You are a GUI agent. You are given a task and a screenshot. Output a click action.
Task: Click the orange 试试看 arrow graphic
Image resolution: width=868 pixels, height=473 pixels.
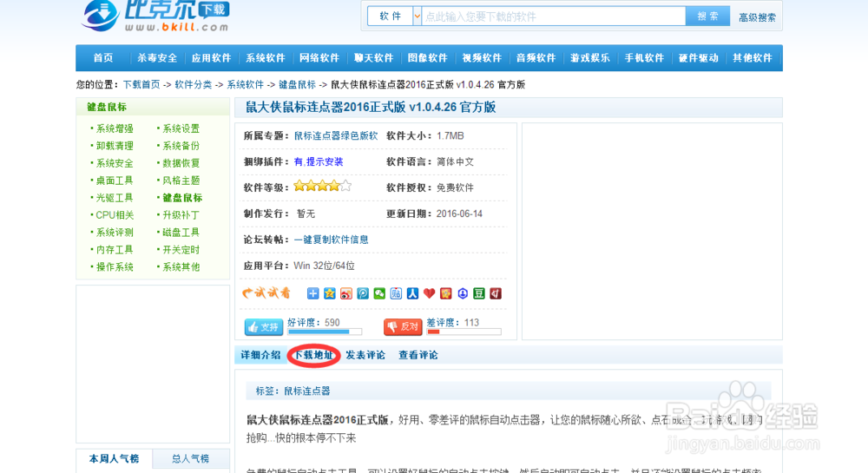pos(266,293)
